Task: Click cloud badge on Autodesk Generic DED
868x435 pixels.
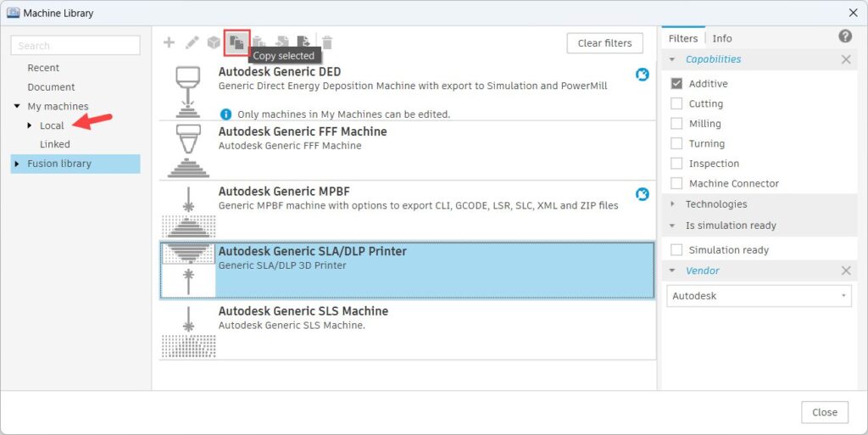Action: pos(643,75)
